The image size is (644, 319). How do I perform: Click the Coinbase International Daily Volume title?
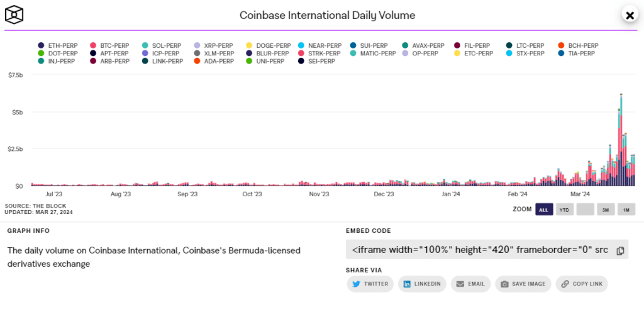pos(327,16)
